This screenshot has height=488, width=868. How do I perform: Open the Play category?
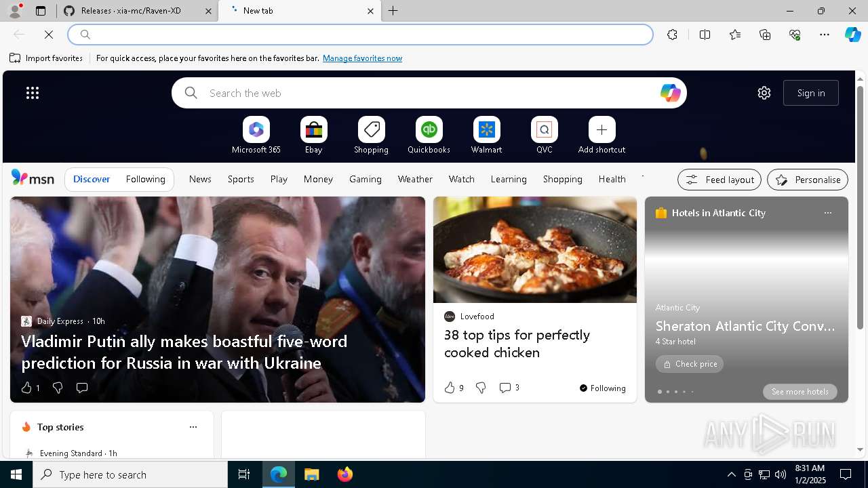[279, 179]
